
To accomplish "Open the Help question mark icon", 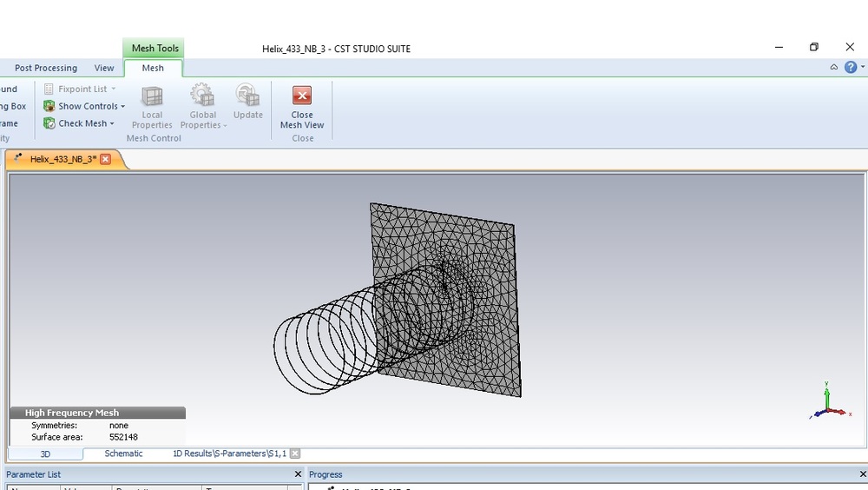I will [851, 67].
